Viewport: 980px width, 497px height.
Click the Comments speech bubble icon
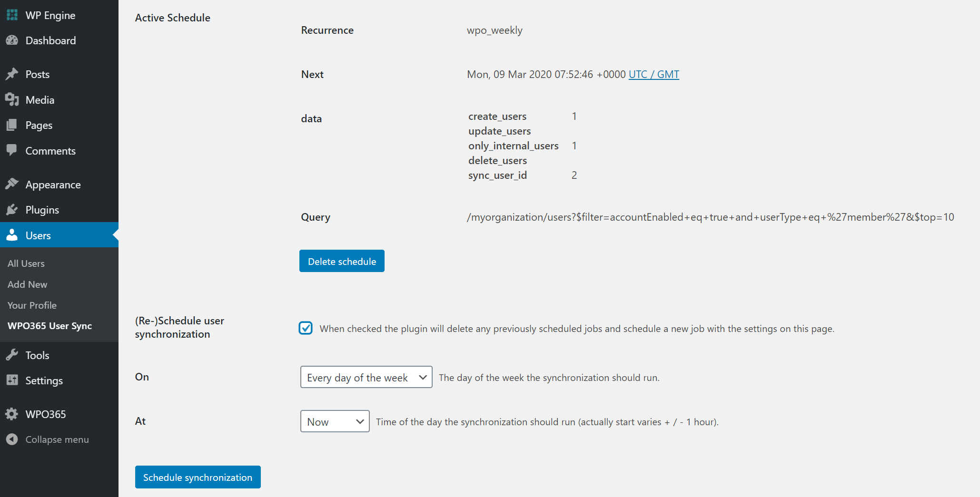click(x=12, y=151)
